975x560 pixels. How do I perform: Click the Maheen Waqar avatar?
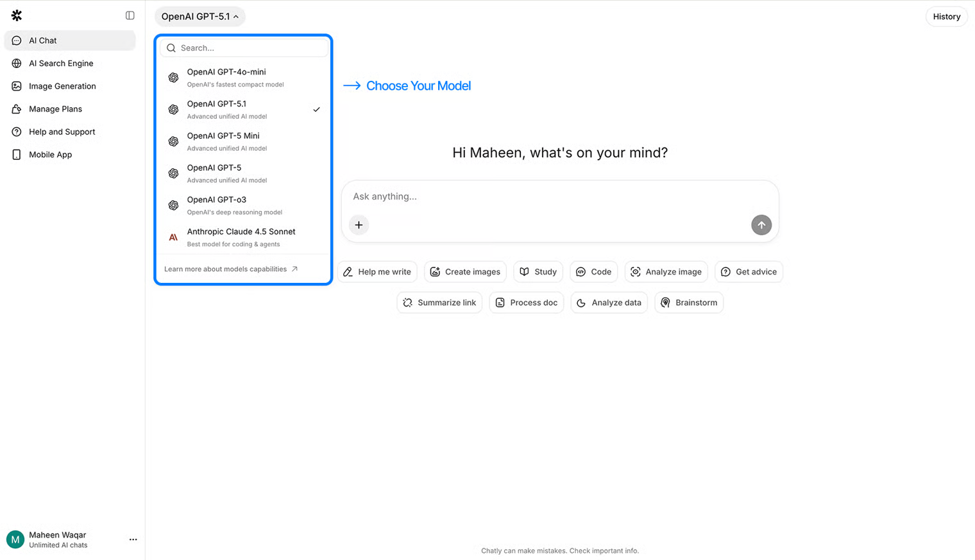(x=15, y=540)
